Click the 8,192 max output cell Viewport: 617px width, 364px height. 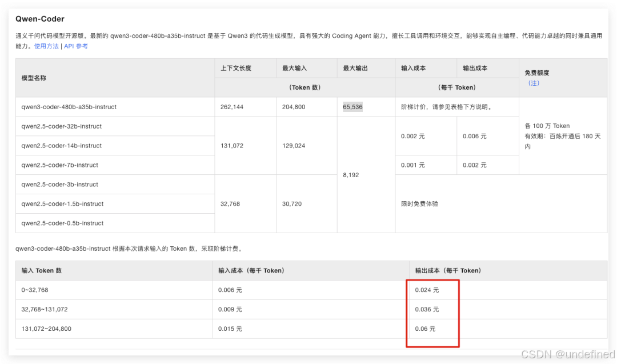(x=351, y=175)
